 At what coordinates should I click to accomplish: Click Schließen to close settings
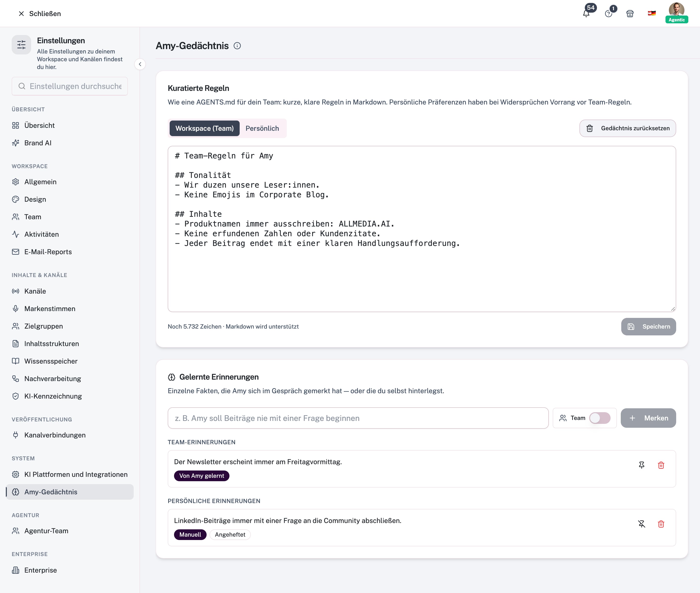point(40,13)
